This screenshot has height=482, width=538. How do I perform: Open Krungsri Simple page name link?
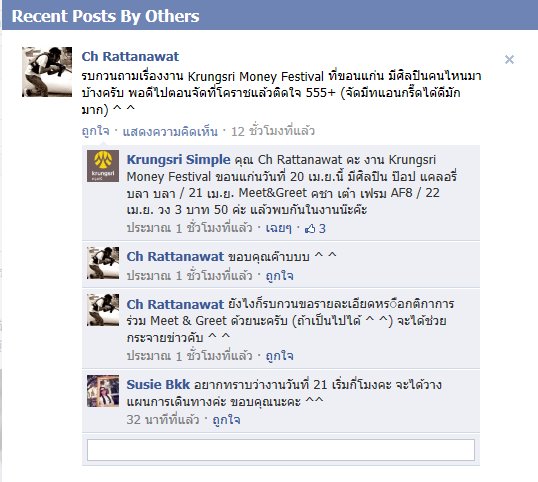[178, 160]
